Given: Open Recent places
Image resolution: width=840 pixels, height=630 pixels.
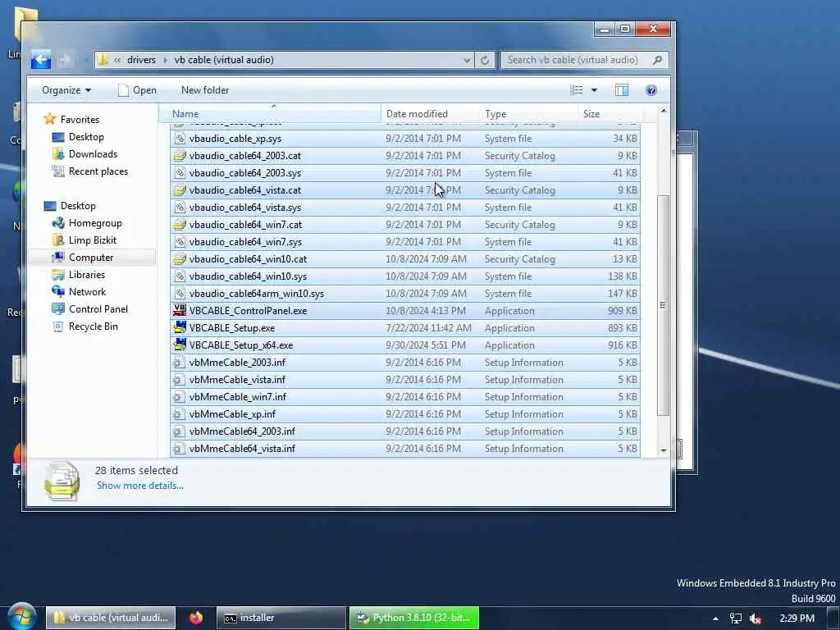Looking at the screenshot, I should click(x=98, y=171).
